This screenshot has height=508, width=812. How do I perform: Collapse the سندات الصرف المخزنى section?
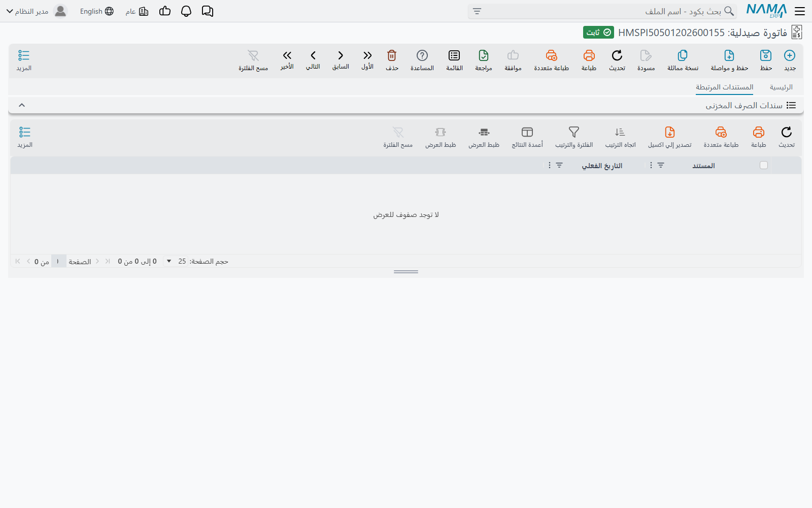point(22,105)
